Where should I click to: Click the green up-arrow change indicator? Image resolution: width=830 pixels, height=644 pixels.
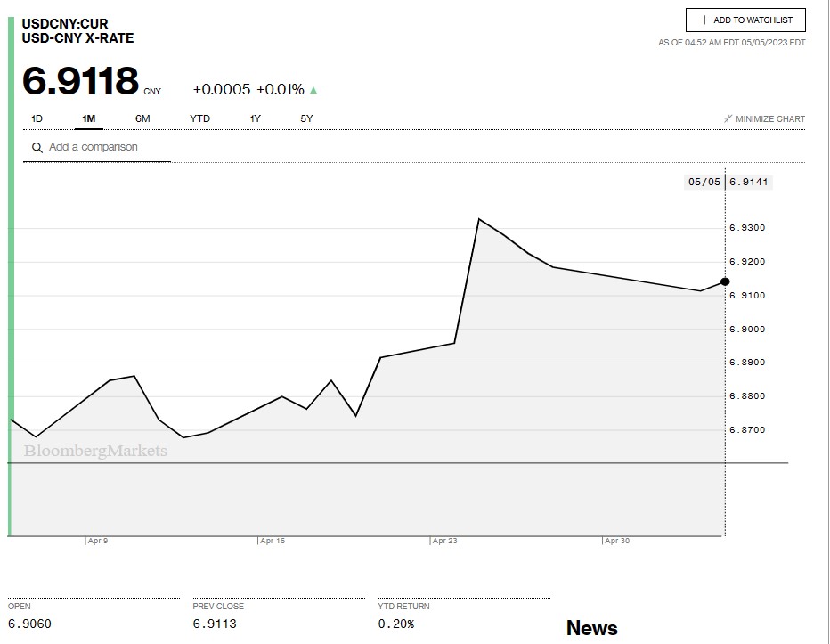point(313,90)
